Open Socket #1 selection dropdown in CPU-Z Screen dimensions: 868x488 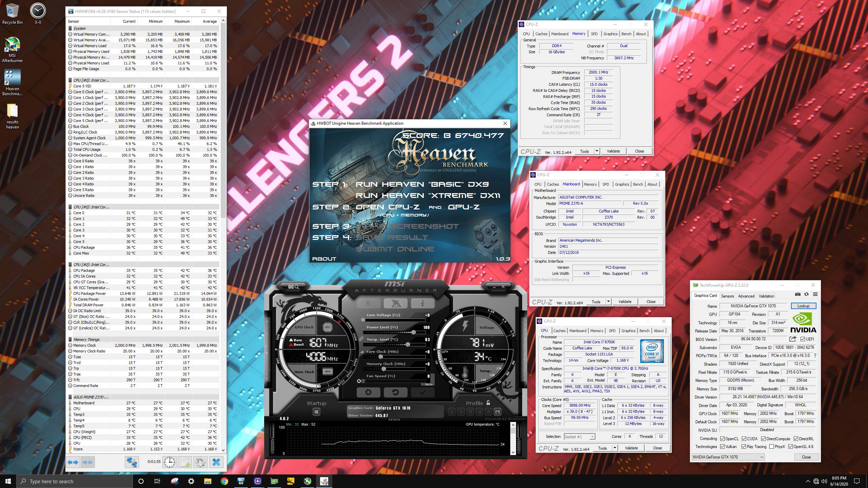tap(579, 436)
